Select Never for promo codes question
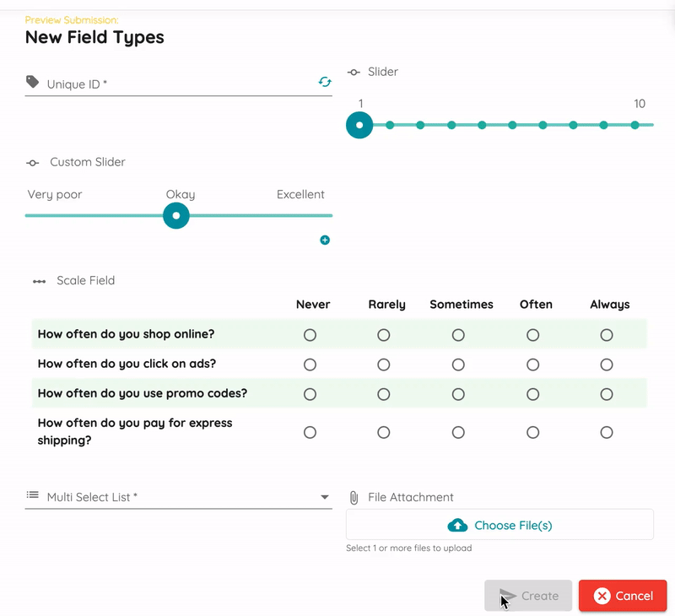 [x=310, y=394]
